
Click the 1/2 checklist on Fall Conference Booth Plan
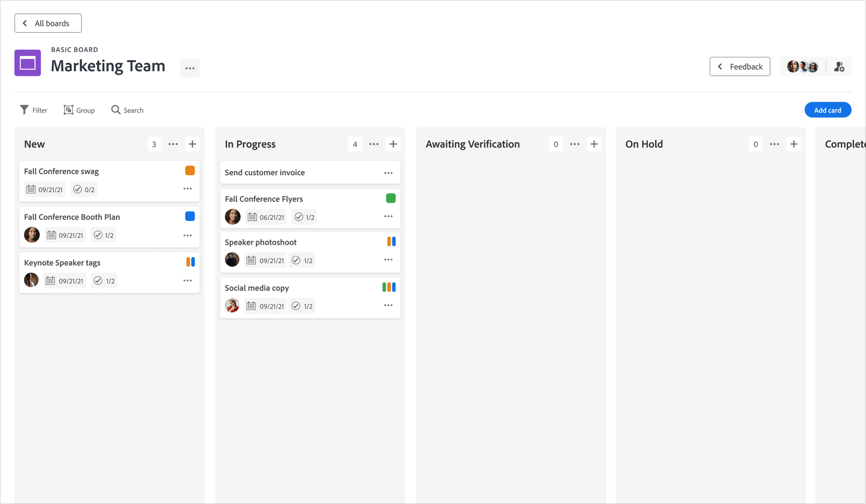click(x=103, y=235)
